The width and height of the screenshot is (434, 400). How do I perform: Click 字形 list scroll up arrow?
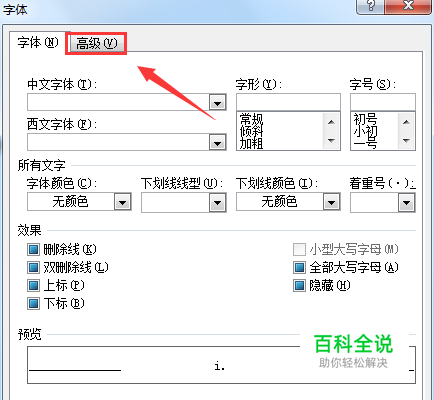[x=331, y=122]
